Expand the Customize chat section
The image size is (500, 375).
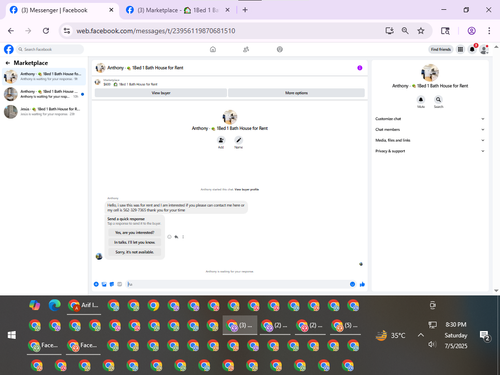430,119
